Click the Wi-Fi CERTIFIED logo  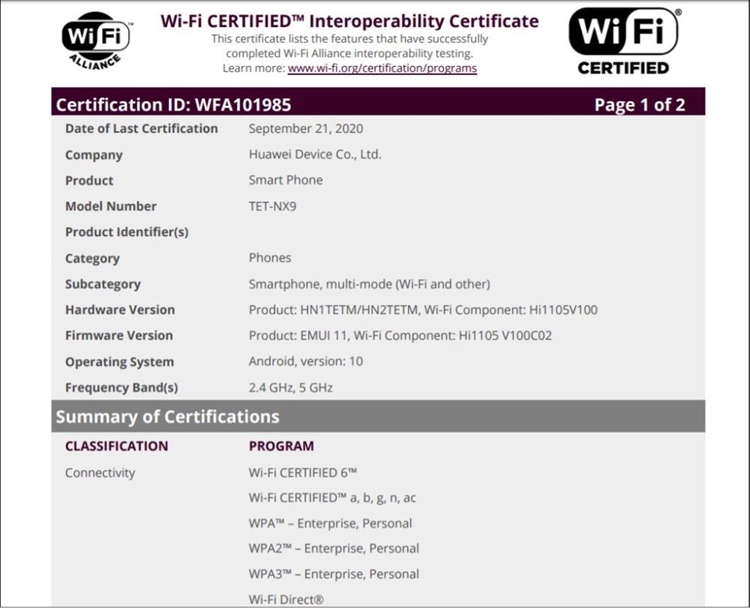pos(624,42)
